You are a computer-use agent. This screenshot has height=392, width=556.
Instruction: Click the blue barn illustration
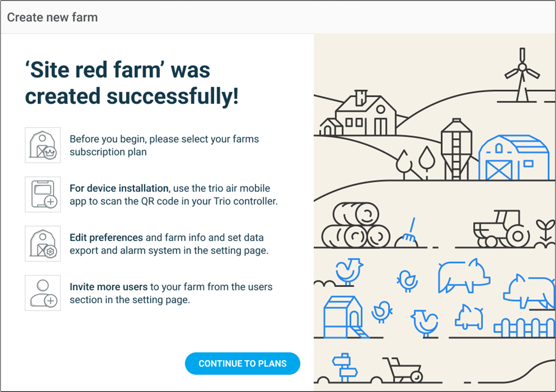click(514, 158)
